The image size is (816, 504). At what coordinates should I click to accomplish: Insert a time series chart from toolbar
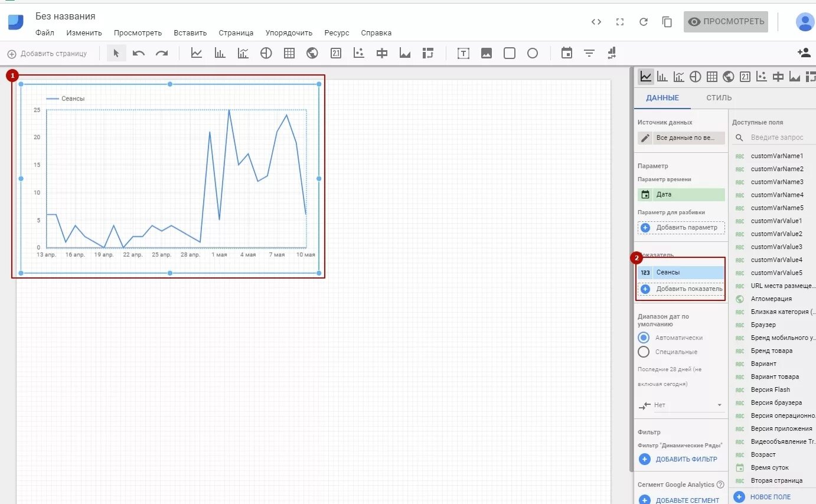coord(197,53)
